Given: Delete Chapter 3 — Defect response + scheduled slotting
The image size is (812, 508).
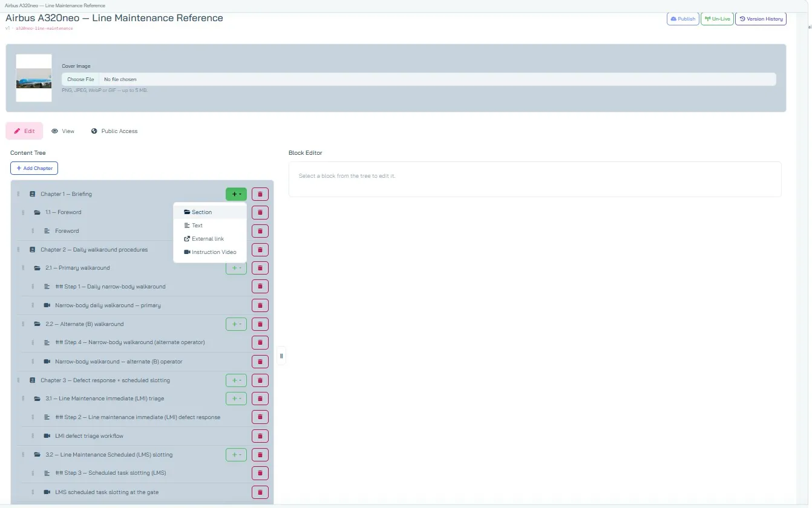Looking at the screenshot, I should (260, 380).
